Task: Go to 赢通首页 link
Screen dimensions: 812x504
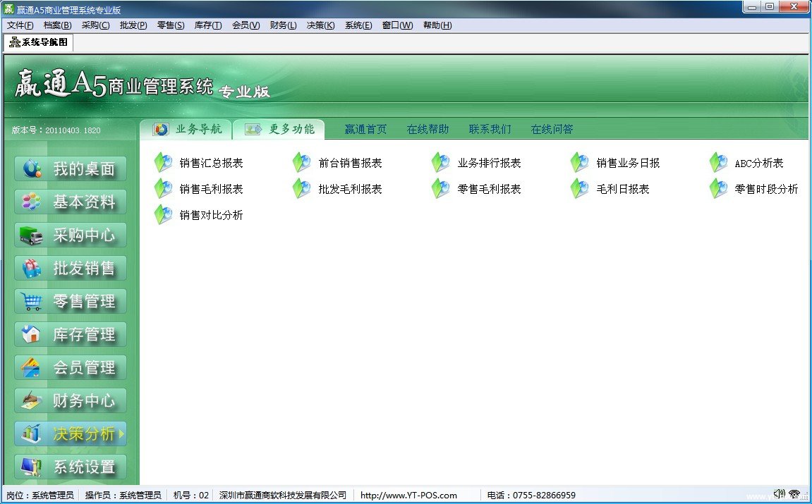Action: click(365, 130)
